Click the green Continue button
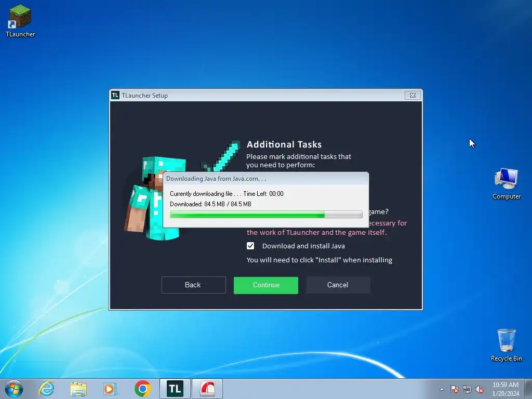 266,285
